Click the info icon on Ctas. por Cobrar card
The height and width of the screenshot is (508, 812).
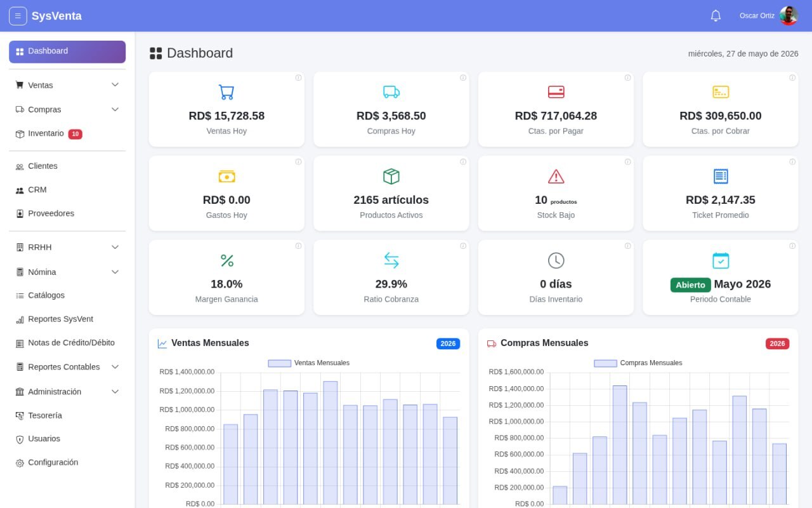(x=792, y=78)
